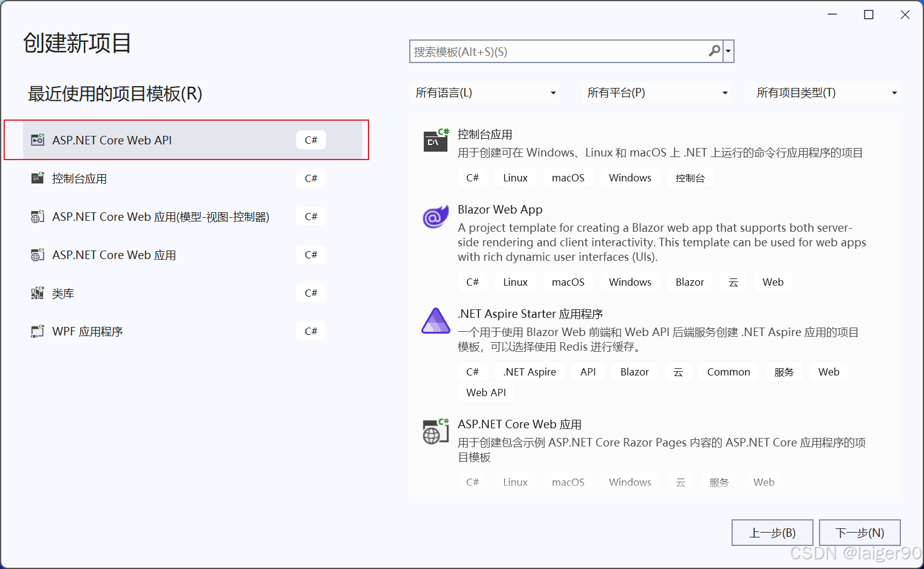924x569 pixels.
Task: Click the Windows tag under 控制台应用
Action: point(630,178)
